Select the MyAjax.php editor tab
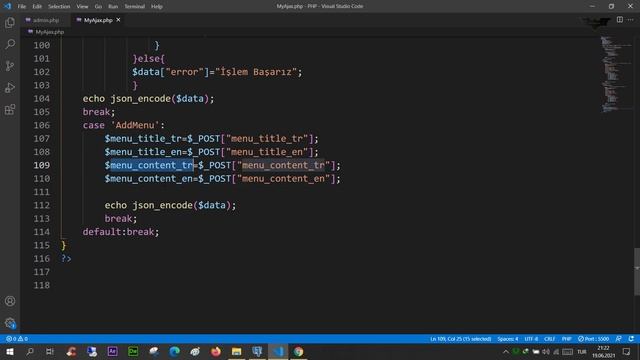The height and width of the screenshot is (360, 640). coord(98,20)
